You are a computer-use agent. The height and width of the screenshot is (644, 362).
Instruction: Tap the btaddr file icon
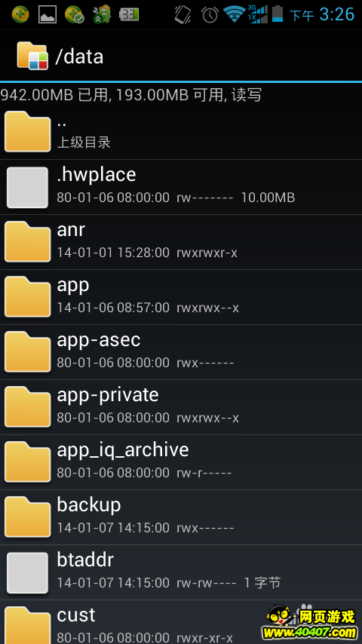click(28, 572)
